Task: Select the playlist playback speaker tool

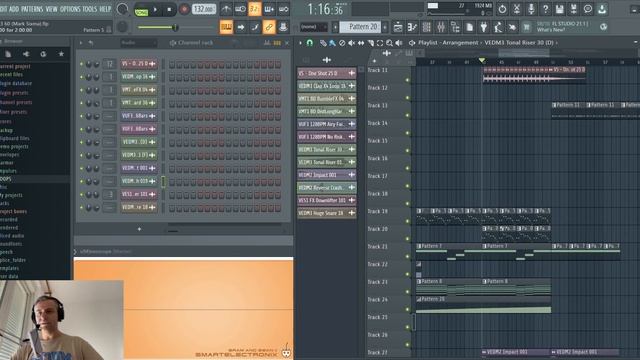Action: (399, 42)
